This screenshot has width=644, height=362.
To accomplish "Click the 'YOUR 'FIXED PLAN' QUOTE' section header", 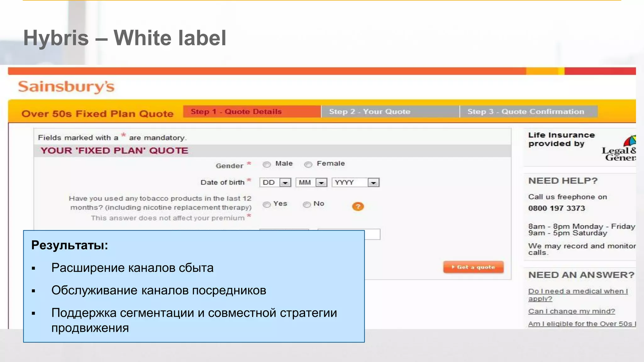I will [x=114, y=151].
